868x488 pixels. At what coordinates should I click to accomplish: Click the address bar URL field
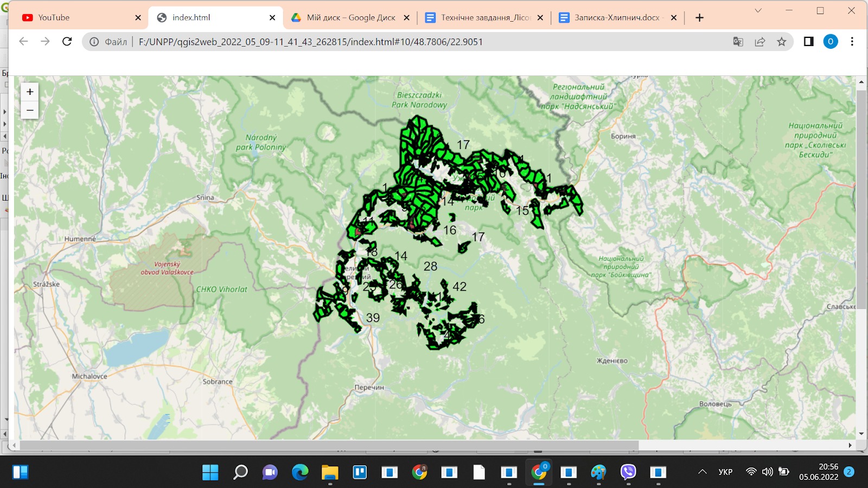point(407,42)
